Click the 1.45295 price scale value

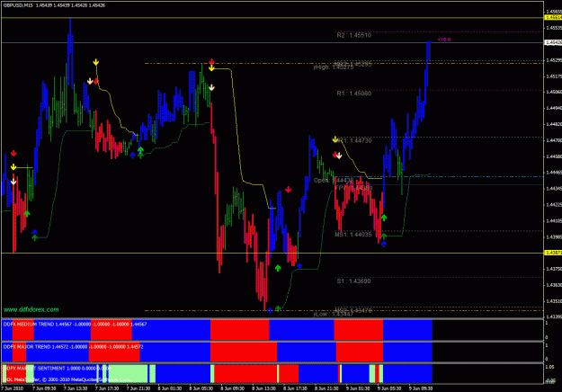click(553, 60)
